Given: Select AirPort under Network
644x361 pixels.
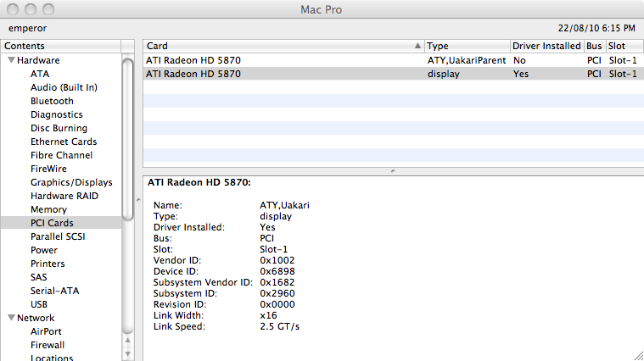Looking at the screenshot, I should click(x=46, y=331).
